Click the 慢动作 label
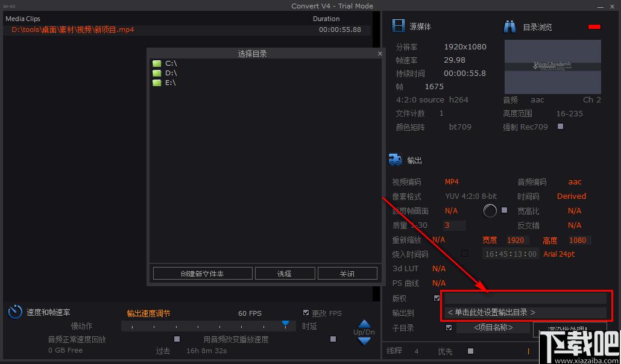The image size is (621, 364). pyautogui.click(x=81, y=325)
